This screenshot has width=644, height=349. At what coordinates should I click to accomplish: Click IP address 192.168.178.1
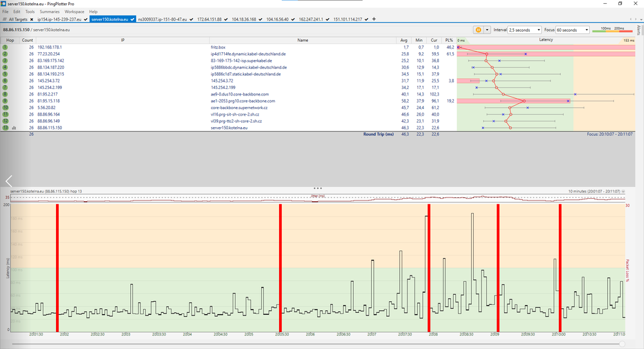49,47
